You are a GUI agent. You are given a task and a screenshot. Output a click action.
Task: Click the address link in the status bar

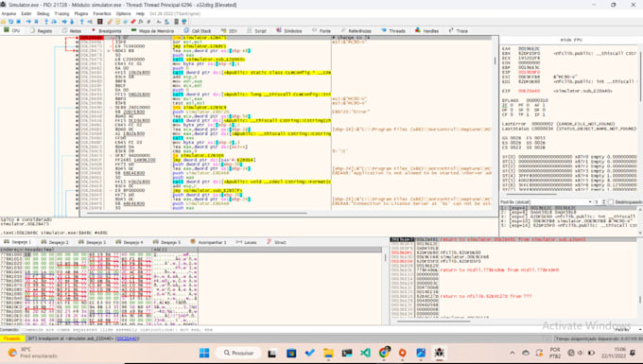(127, 338)
